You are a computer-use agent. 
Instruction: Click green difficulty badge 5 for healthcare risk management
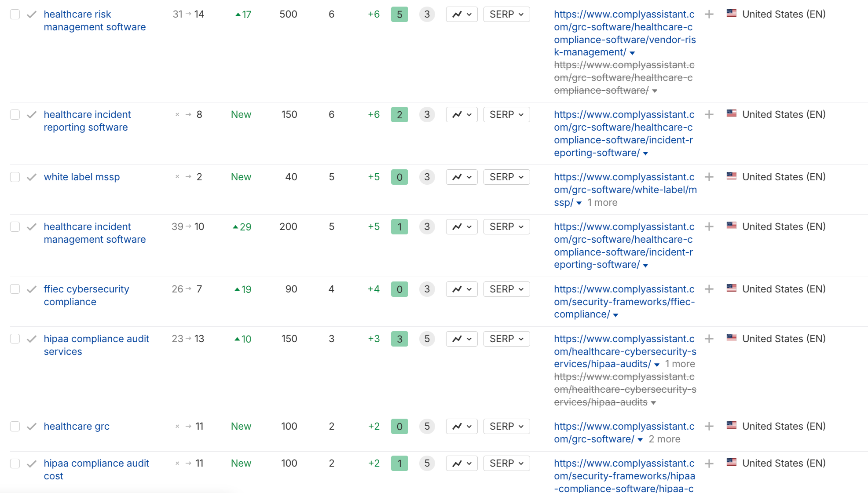[x=399, y=15]
